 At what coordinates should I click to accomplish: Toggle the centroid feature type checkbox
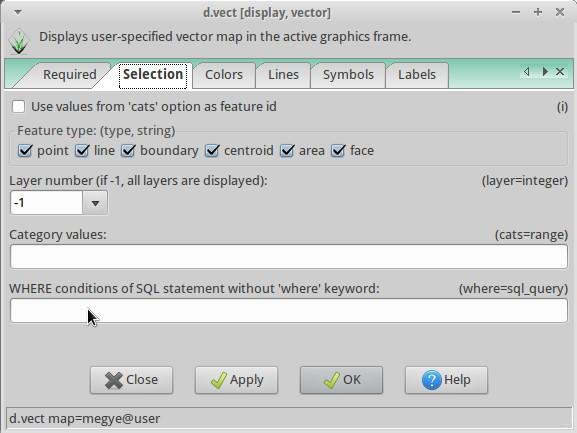pyautogui.click(x=212, y=150)
